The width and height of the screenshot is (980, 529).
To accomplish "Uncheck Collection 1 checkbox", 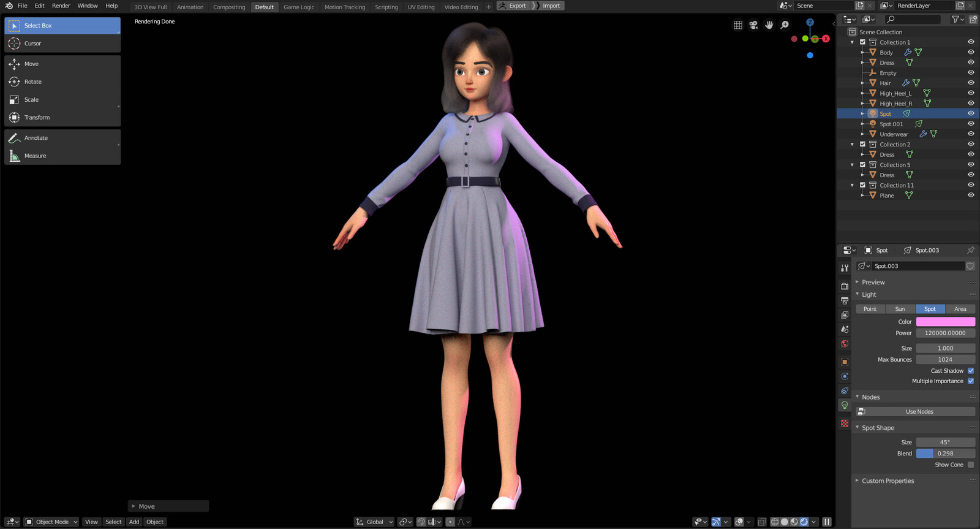I will pyautogui.click(x=862, y=42).
